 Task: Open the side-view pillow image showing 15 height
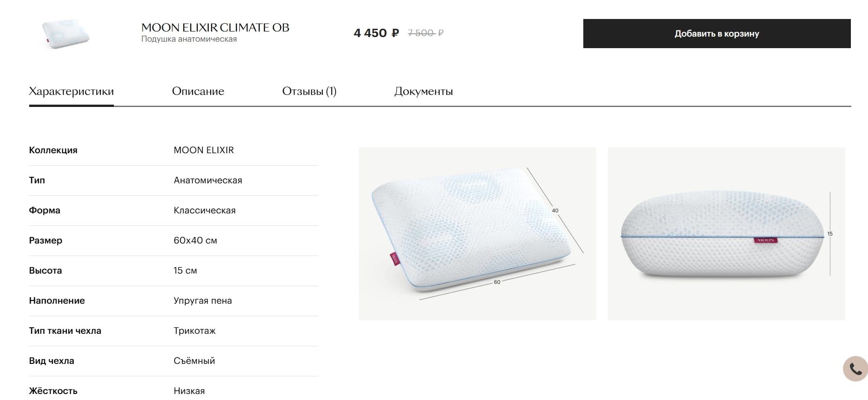pyautogui.click(x=726, y=234)
